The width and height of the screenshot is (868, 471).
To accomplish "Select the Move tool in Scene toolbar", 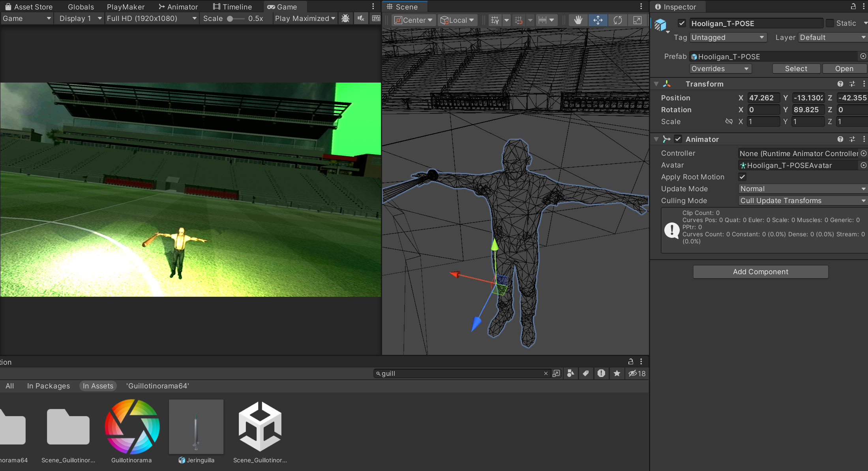I will [598, 20].
